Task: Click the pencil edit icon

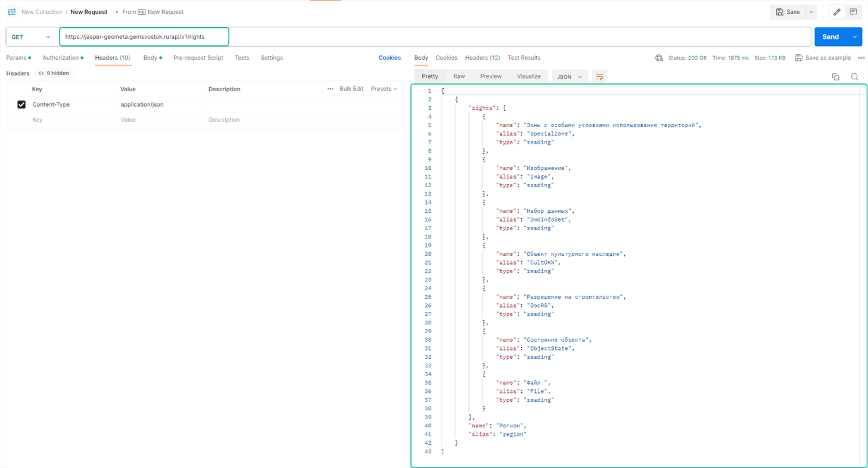Action: pos(837,12)
